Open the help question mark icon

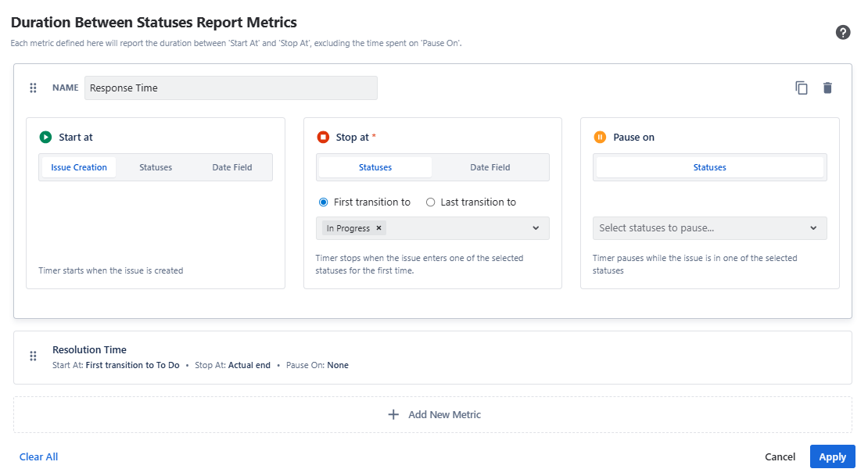(x=843, y=33)
